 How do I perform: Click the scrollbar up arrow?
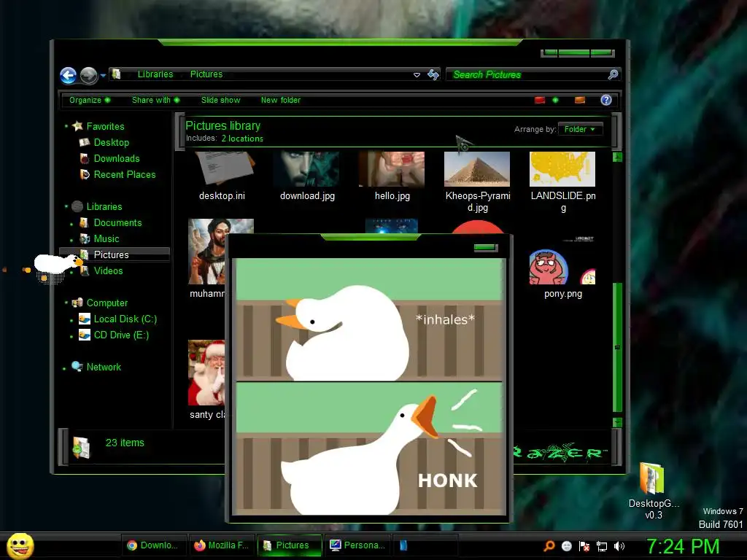click(x=617, y=157)
